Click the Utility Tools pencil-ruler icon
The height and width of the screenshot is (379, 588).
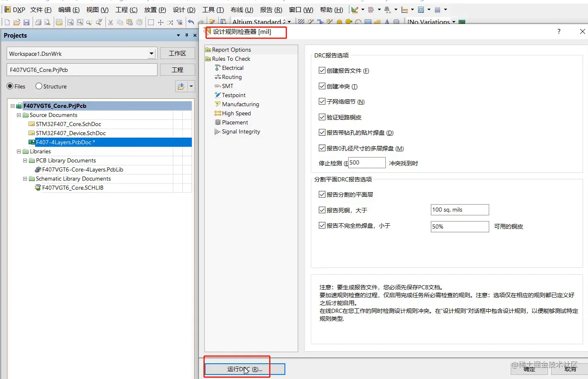tap(354, 10)
